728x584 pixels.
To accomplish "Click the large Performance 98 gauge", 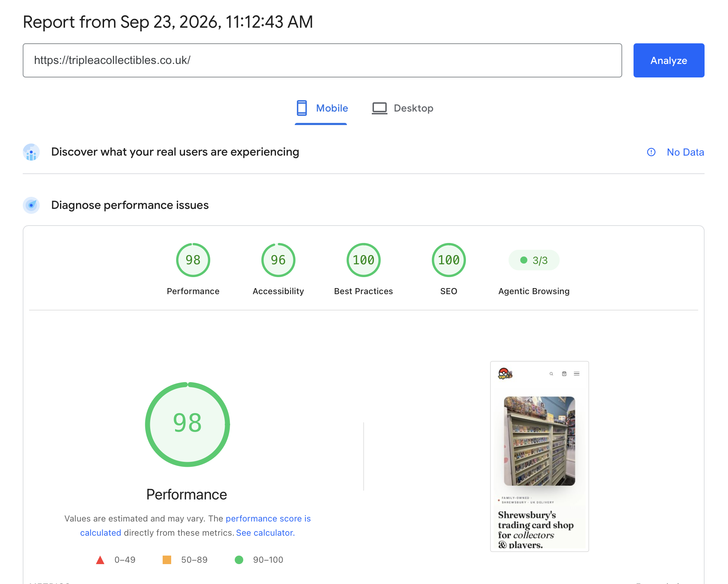I will click(188, 425).
